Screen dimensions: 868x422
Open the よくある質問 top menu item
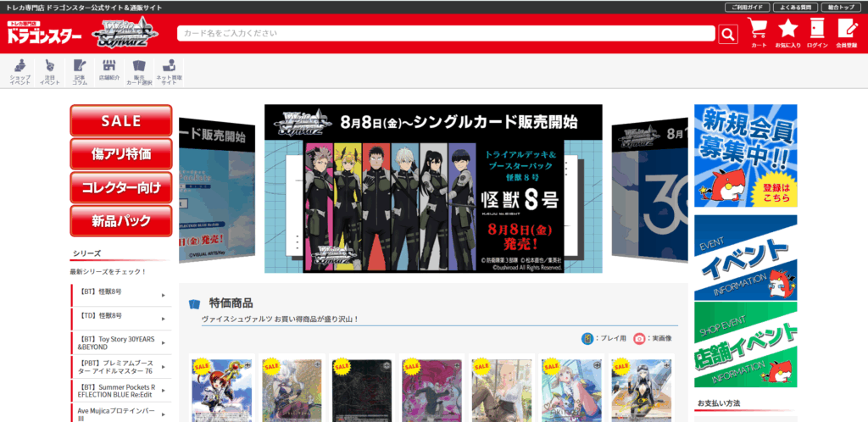pyautogui.click(x=795, y=7)
